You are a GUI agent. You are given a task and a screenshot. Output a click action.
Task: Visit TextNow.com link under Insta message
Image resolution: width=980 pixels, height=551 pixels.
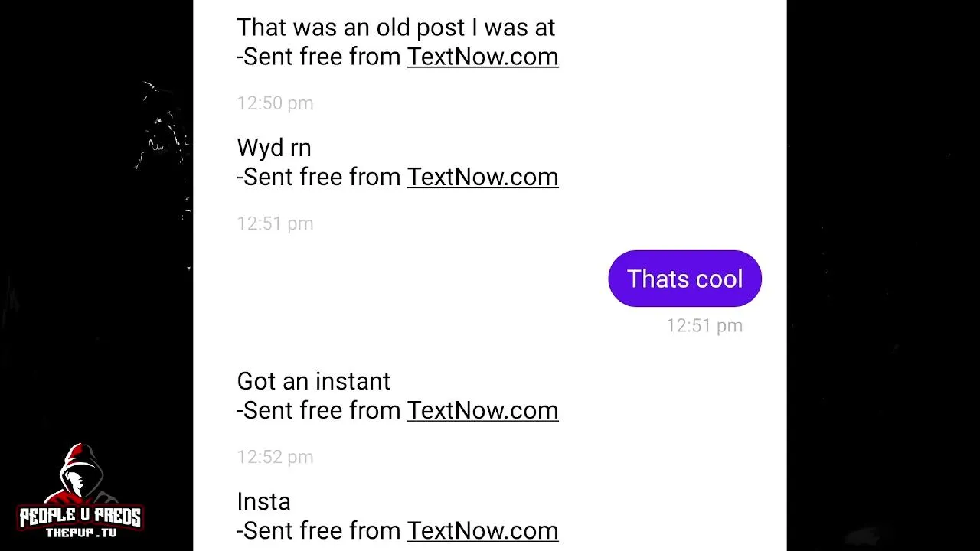click(x=482, y=530)
